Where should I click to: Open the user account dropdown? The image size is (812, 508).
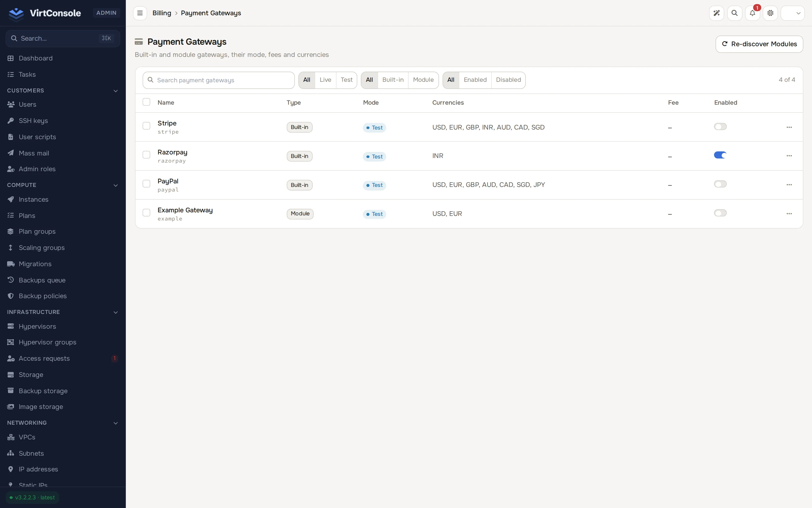[x=792, y=13]
